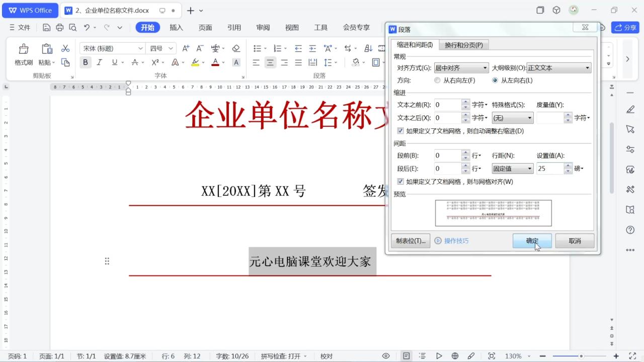Click the Cut scissors icon
The image size is (644, 362).
[x=65, y=48]
